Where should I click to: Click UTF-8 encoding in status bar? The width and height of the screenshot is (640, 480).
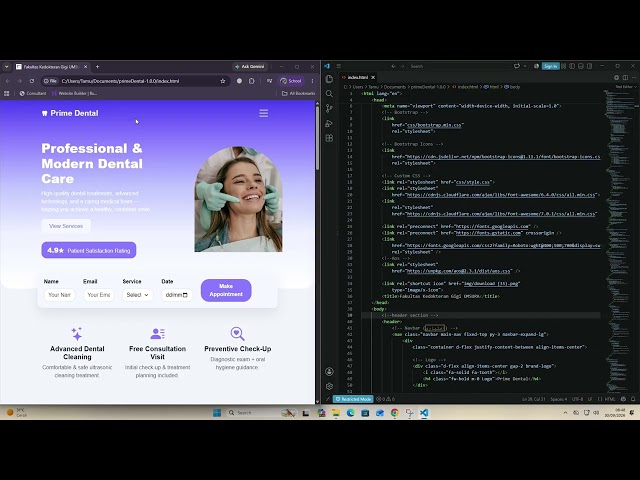pos(578,399)
